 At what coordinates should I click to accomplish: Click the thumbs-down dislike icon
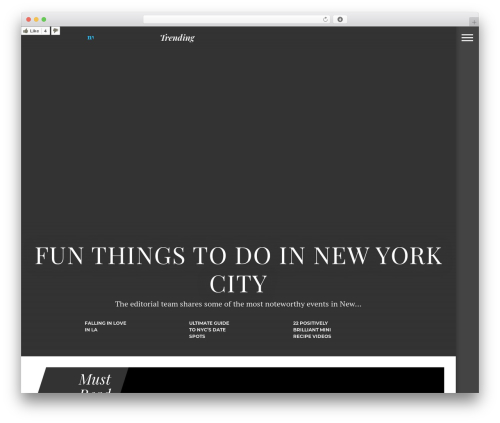pyautogui.click(x=56, y=31)
